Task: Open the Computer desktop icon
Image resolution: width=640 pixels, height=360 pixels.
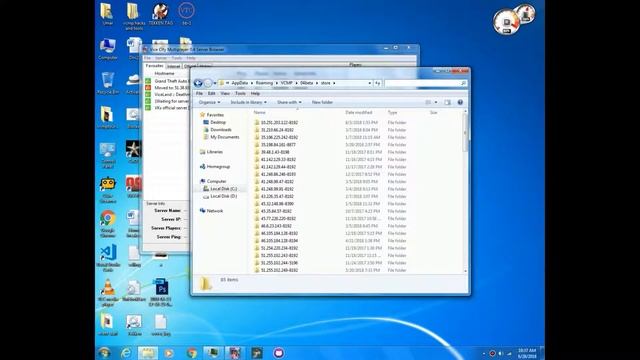Action: [108, 49]
